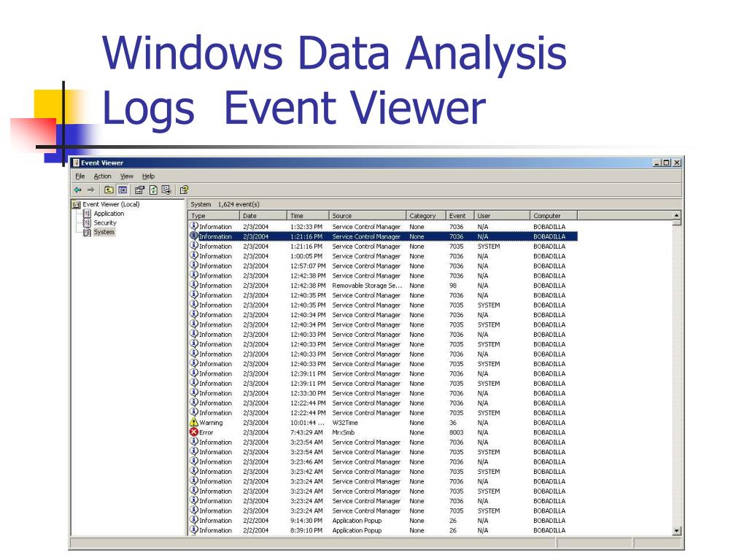
Task: Click the yellow Warning icon for W32Time
Action: 194,422
